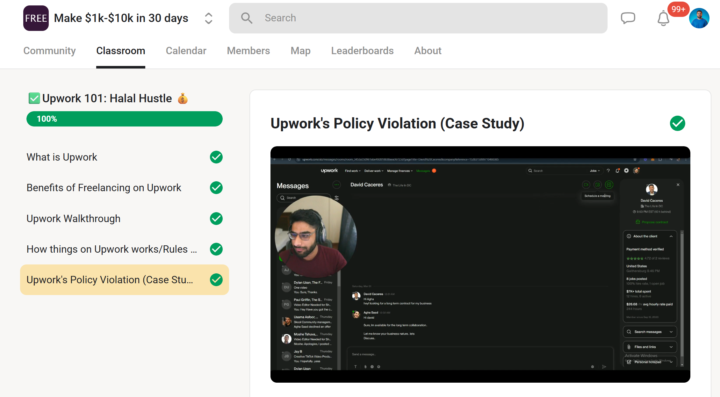Open the user profile avatar

point(699,18)
